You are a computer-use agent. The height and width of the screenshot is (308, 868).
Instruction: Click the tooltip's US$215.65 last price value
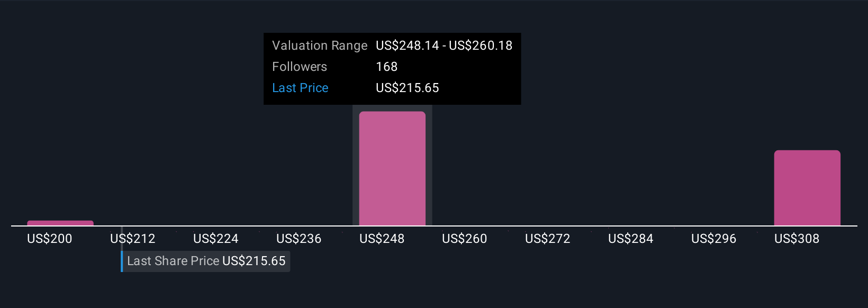[x=408, y=88]
